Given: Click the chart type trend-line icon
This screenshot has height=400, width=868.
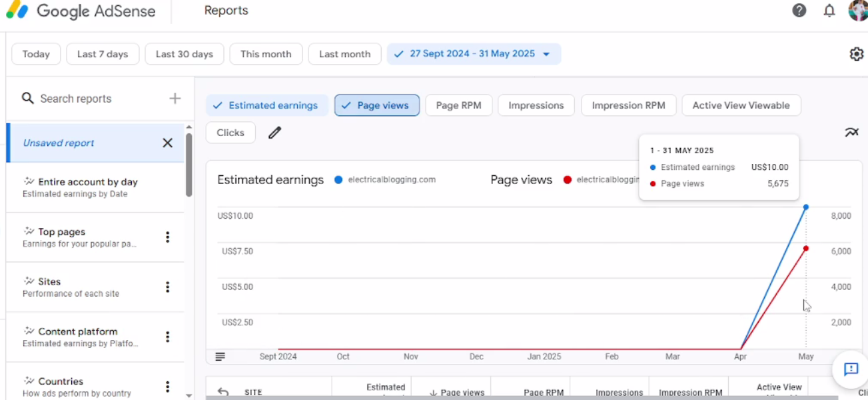Looking at the screenshot, I should click(852, 132).
